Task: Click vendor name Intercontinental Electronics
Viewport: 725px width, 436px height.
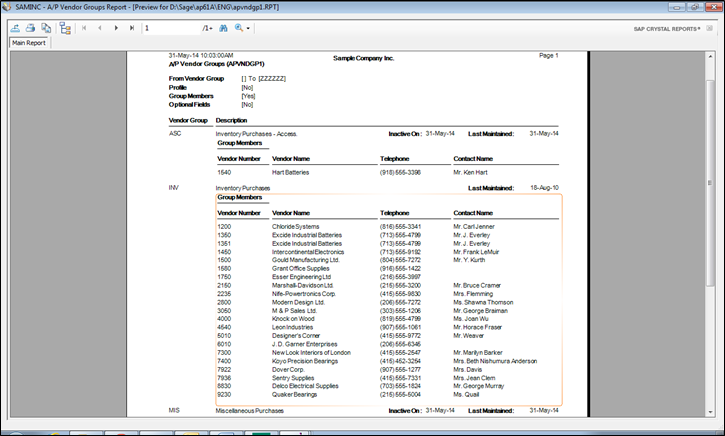Action: click(308, 252)
